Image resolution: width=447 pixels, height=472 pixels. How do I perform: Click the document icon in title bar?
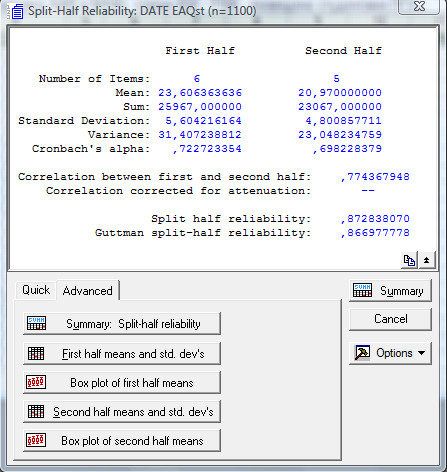(16, 11)
